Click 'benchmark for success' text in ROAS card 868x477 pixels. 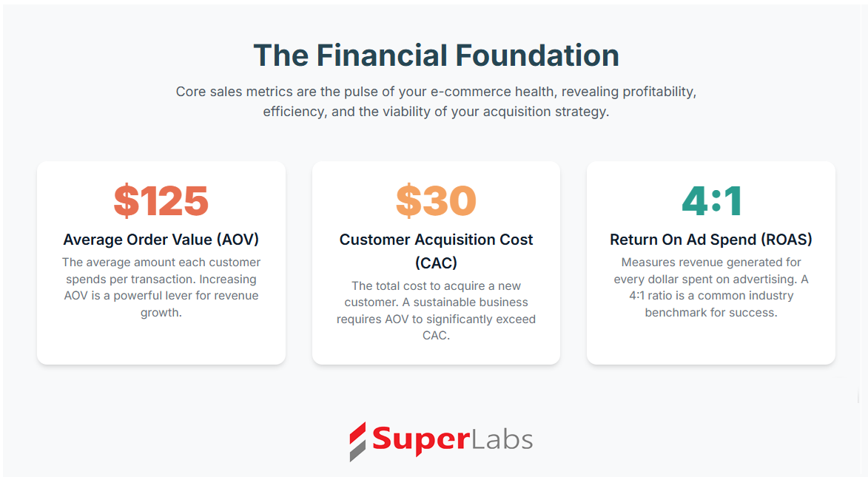point(711,313)
